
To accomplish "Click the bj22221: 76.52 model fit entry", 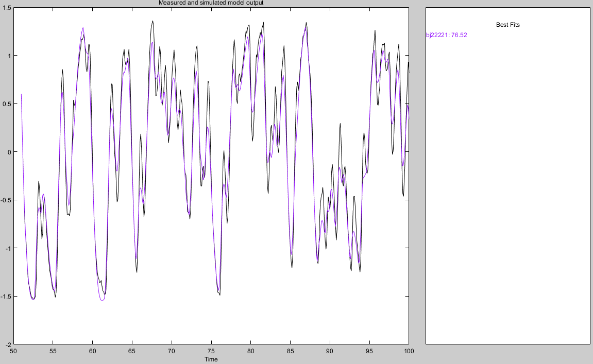I will pos(446,35).
